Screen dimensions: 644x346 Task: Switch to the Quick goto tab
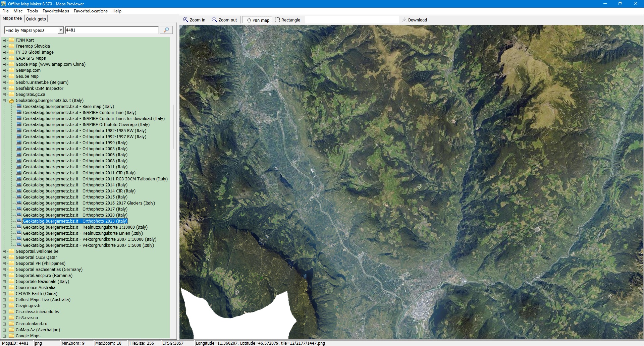click(x=36, y=19)
